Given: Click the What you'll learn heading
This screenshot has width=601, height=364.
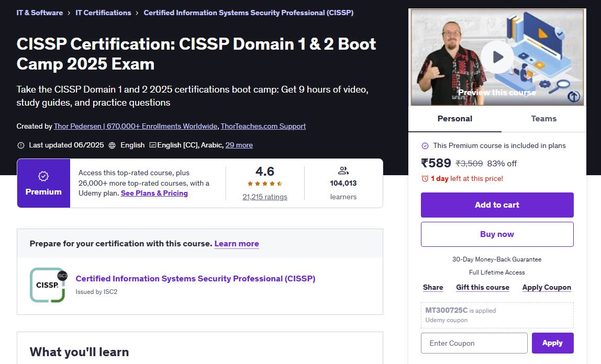Looking at the screenshot, I should 80,352.
